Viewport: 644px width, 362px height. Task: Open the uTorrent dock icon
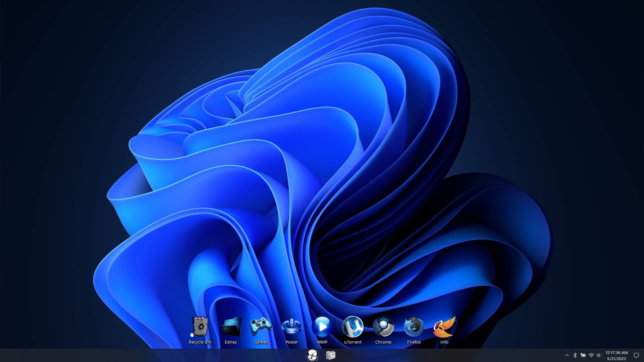[x=353, y=326]
